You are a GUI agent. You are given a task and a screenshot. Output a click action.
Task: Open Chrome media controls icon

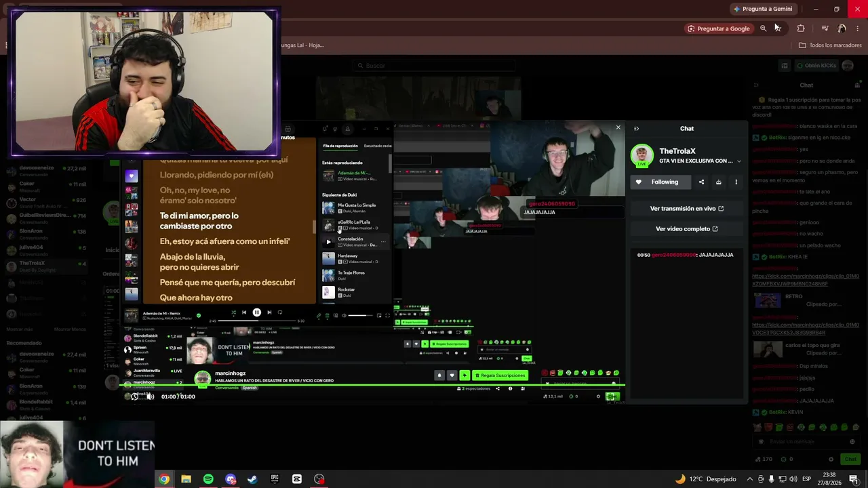pyautogui.click(x=825, y=28)
